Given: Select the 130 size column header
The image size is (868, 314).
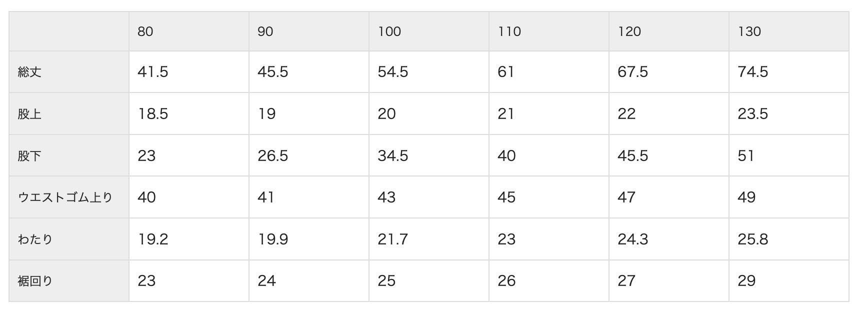Looking at the screenshot, I should 749,31.
